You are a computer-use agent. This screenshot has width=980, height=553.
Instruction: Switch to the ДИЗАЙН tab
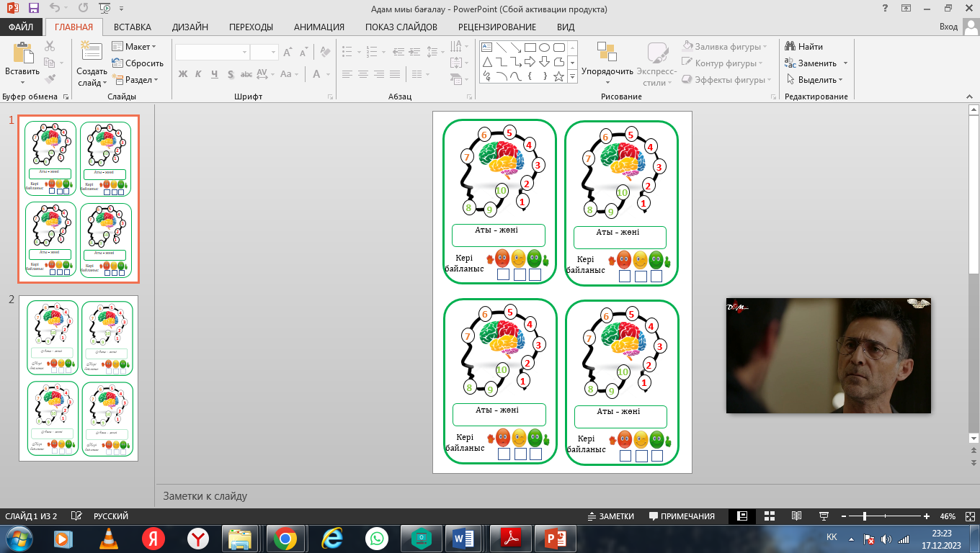[190, 27]
